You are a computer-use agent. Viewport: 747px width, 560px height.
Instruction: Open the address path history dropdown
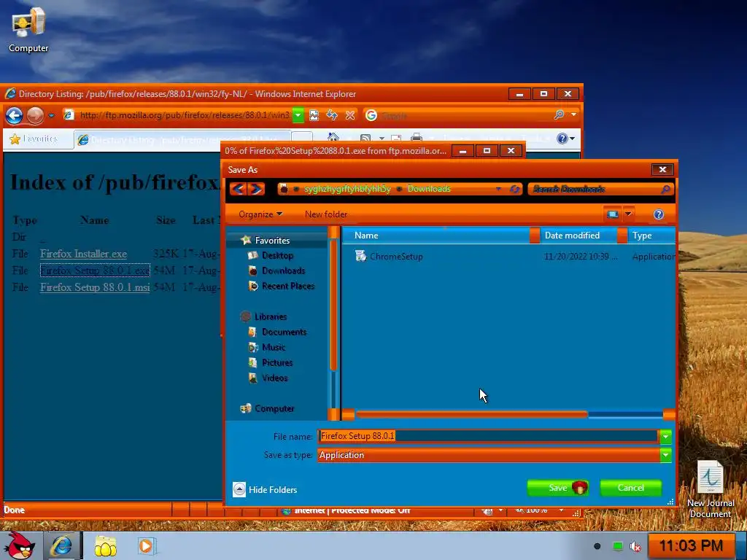(498, 189)
